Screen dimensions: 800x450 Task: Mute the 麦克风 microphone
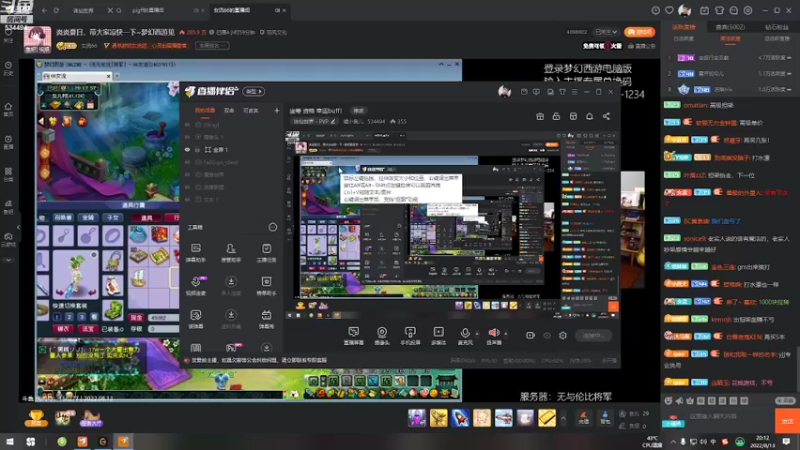(465, 336)
